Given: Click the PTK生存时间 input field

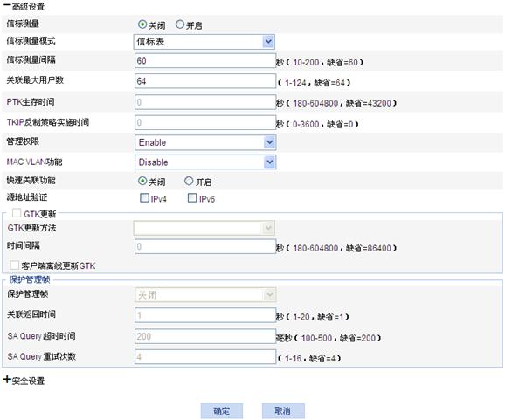Looking at the screenshot, I should tap(205, 102).
